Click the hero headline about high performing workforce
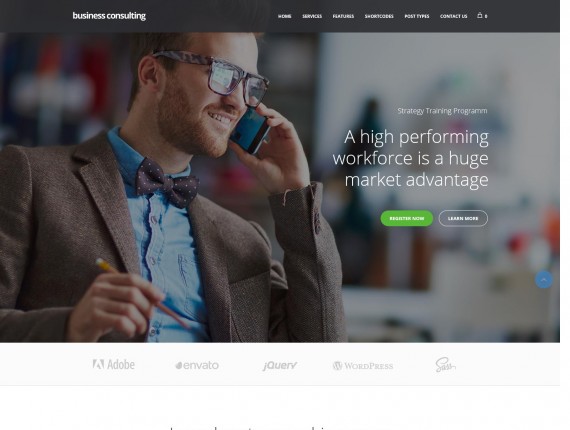 coord(411,158)
